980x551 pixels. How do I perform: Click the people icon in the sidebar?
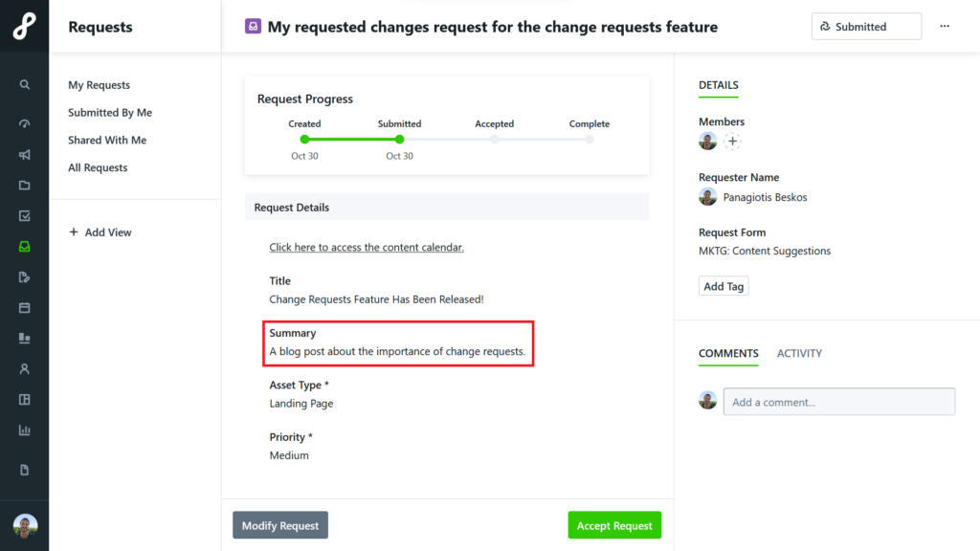point(24,368)
